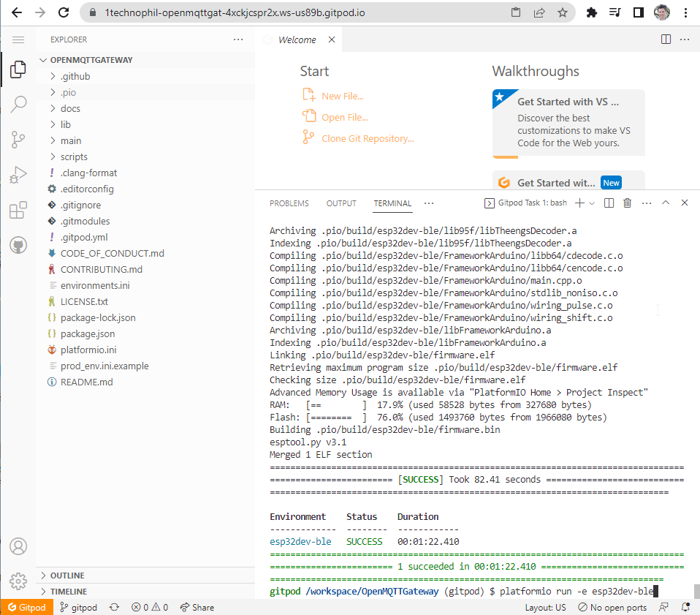Expand the scripts folder

coord(74,156)
